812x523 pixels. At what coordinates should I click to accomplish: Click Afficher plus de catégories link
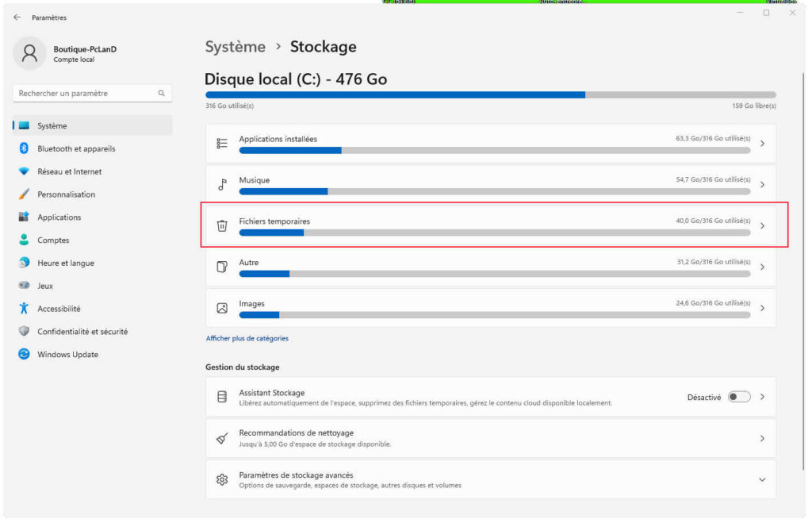[x=247, y=338]
